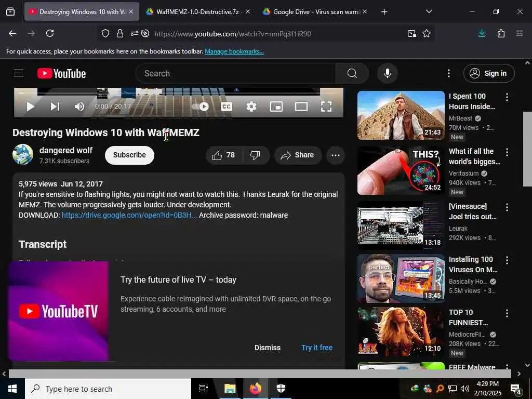Open TOP 10 FUNNIEST video thumbnail
This screenshot has height=399, width=532.
401,331
